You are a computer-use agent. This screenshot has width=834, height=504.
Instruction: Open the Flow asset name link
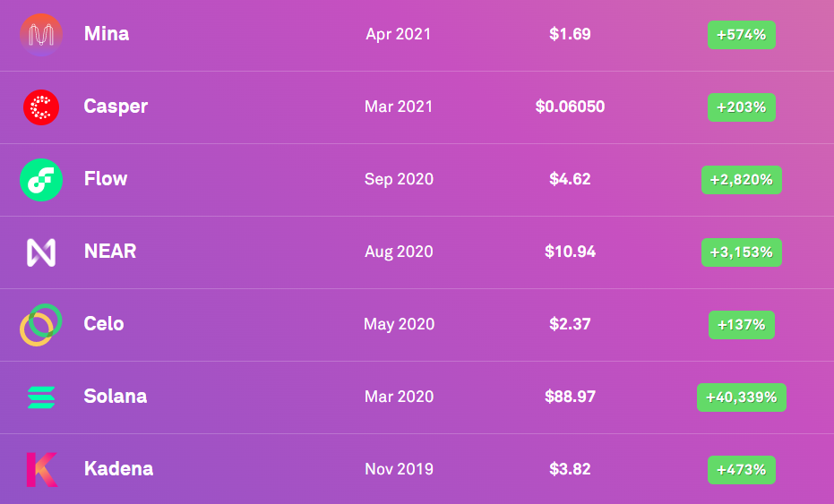pyautogui.click(x=106, y=179)
